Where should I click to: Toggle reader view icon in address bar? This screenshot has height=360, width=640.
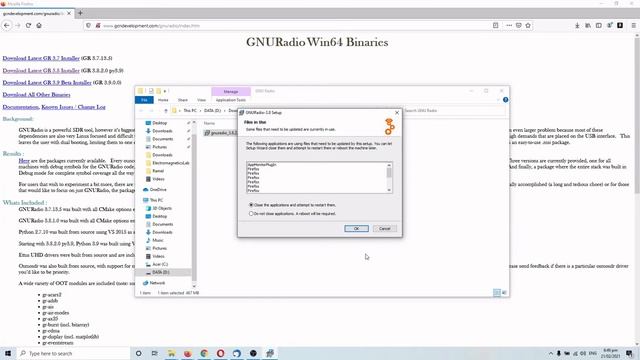click(495, 25)
